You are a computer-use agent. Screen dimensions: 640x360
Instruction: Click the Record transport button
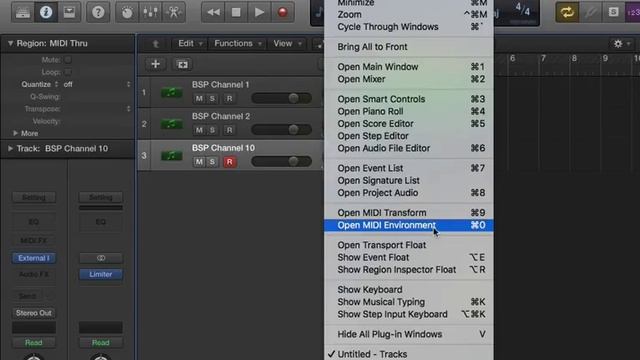(282, 12)
